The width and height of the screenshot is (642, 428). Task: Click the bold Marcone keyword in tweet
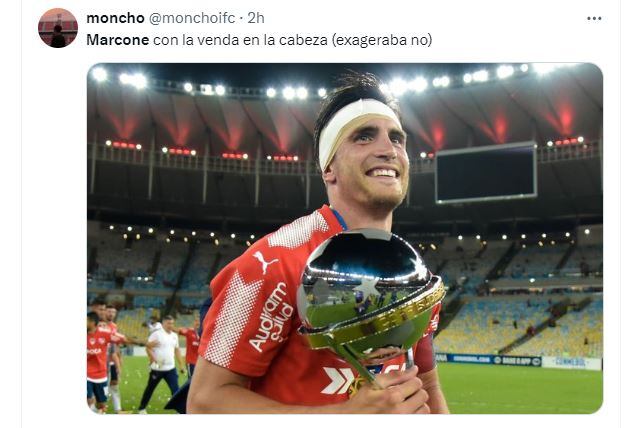(118, 40)
